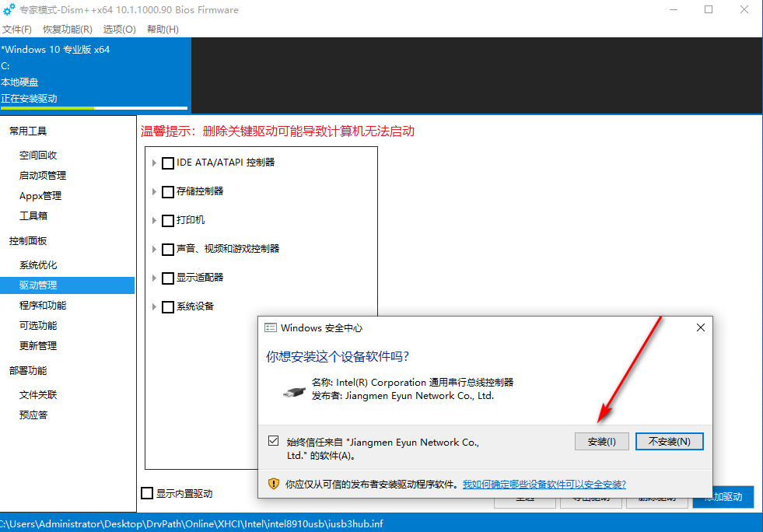Image resolution: width=763 pixels, height=532 pixels.
Task: Open the 恢复功能(R) menu
Action: pos(67,30)
